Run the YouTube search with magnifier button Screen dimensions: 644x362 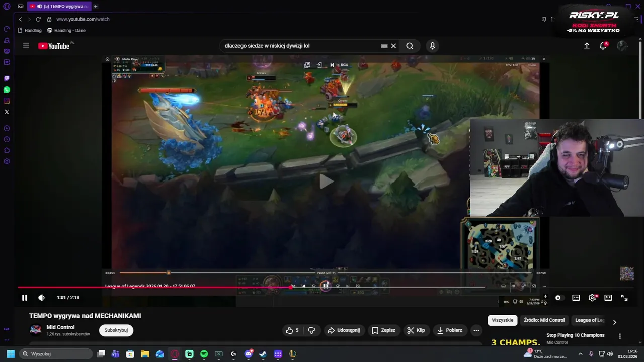[410, 46]
